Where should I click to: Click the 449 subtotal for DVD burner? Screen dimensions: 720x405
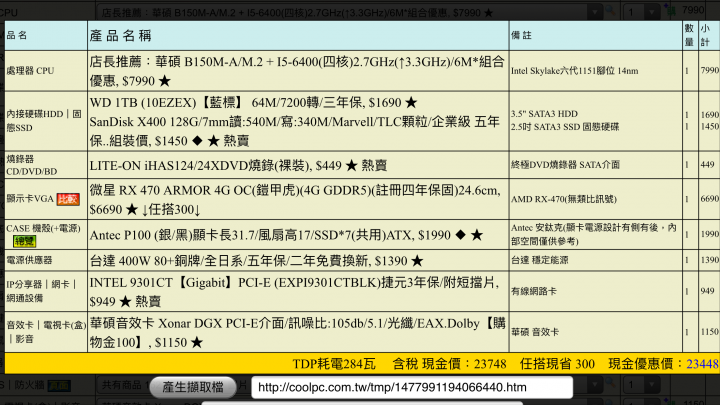point(708,164)
